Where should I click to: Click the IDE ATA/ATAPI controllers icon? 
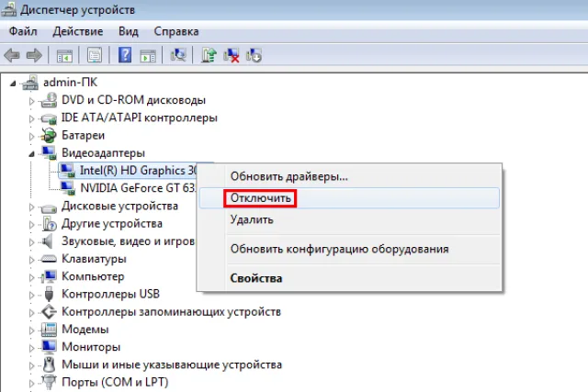tap(49, 118)
